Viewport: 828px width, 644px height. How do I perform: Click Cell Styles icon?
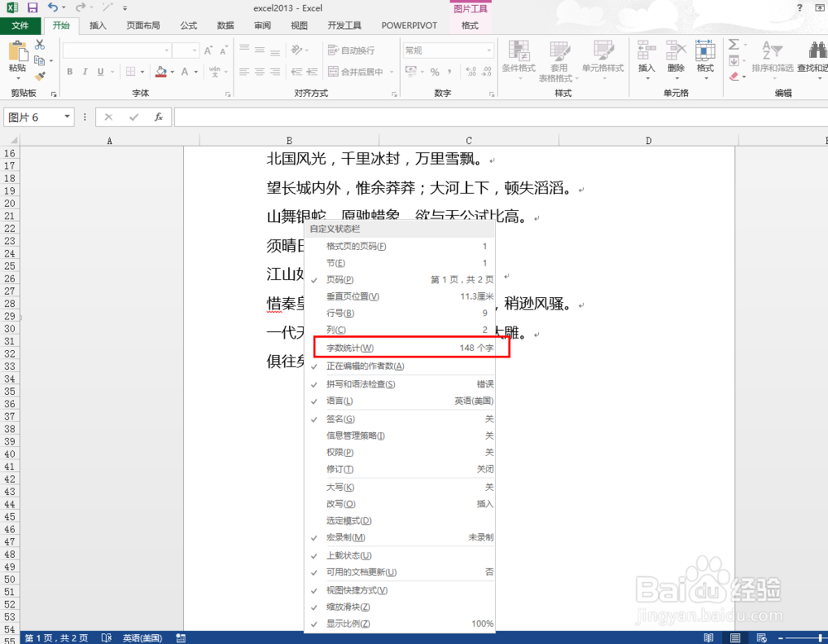pyautogui.click(x=603, y=50)
